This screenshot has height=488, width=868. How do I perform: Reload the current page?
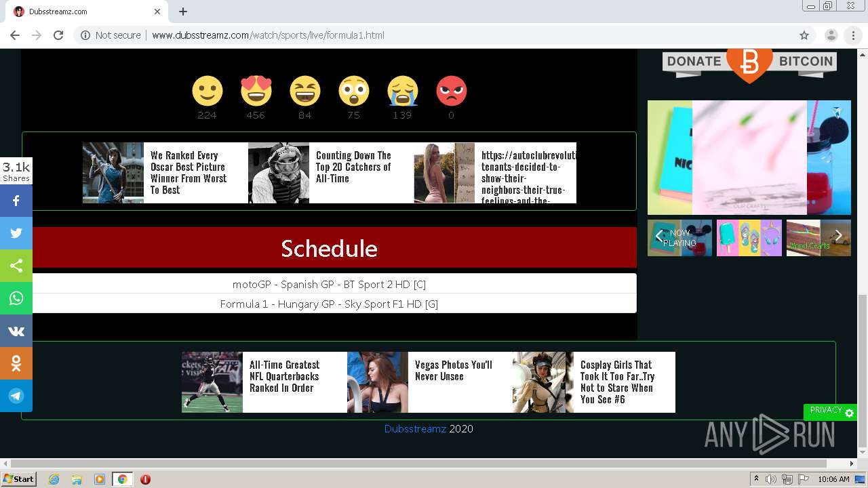58,35
